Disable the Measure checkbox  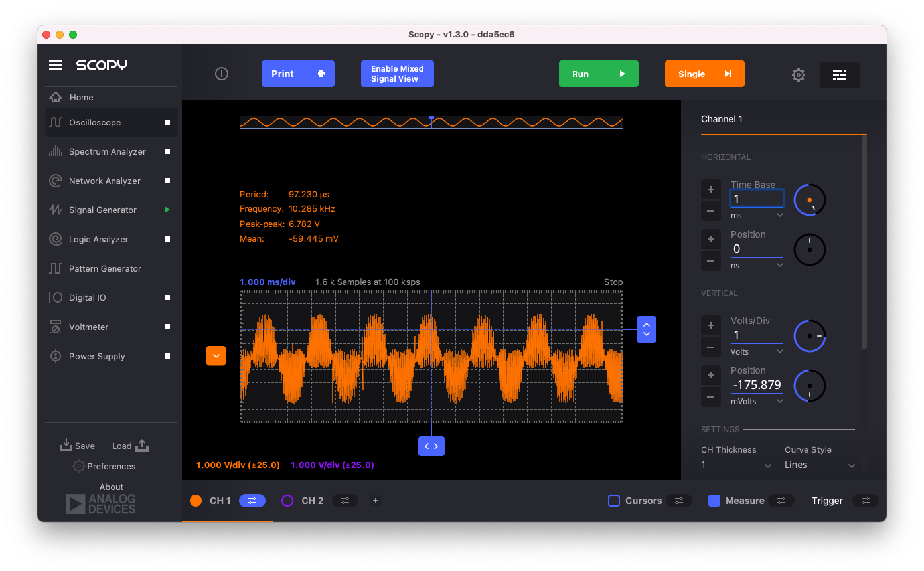(714, 501)
